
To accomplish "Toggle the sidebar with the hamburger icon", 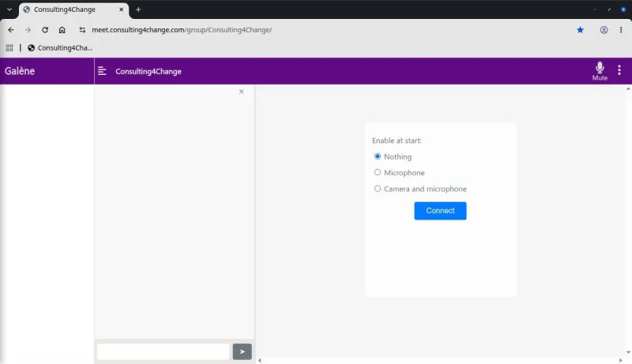I will (102, 71).
